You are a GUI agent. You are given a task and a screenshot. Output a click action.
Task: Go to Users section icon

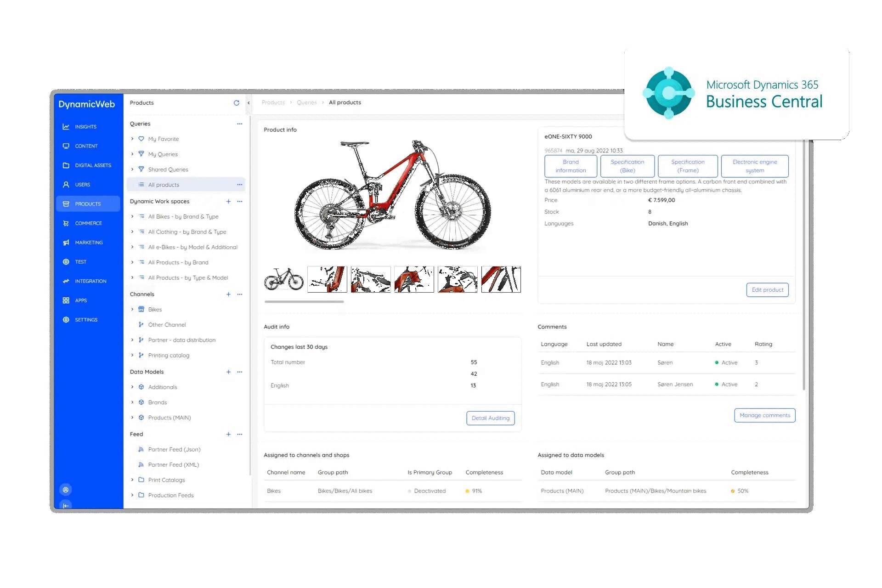coord(66,185)
